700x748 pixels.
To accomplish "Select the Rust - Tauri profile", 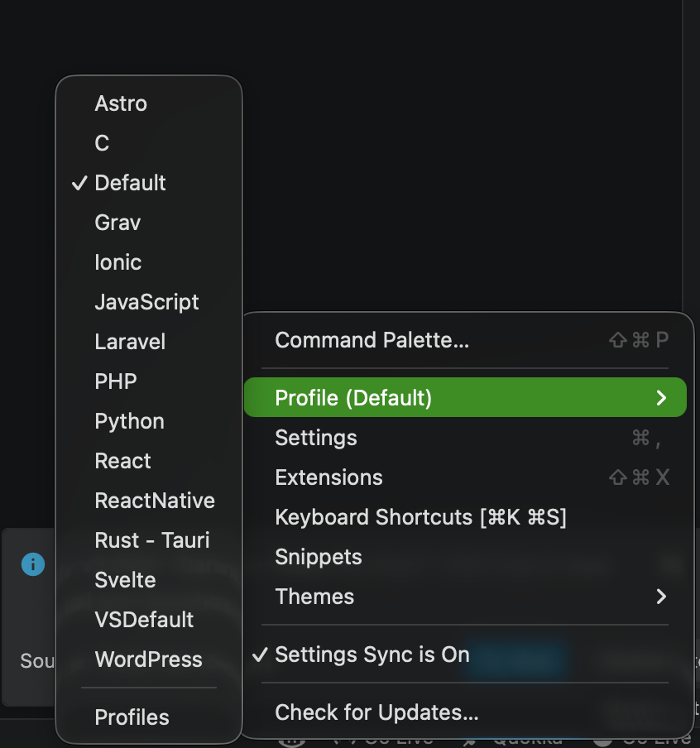I will pyautogui.click(x=151, y=540).
